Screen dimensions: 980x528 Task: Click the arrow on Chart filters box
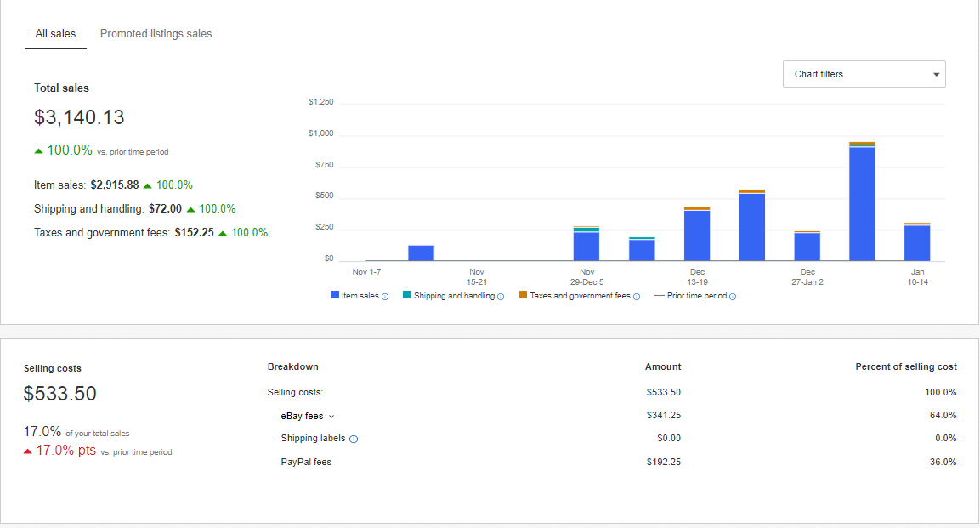pos(936,75)
